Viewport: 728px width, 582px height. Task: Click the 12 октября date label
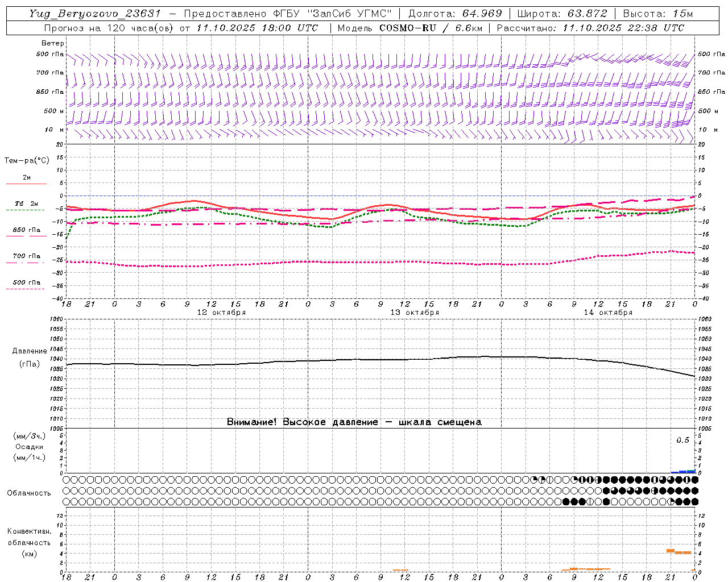point(221,313)
